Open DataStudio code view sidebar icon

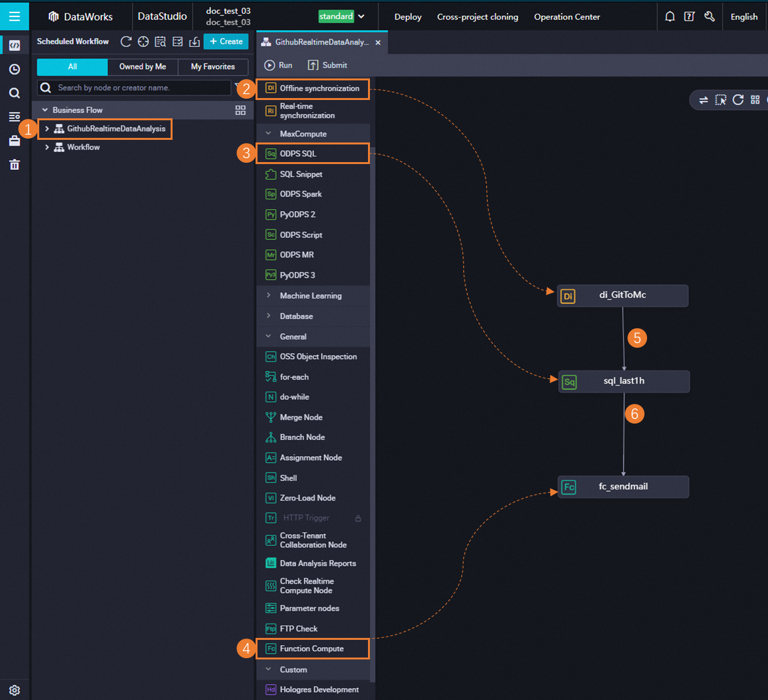click(x=14, y=45)
